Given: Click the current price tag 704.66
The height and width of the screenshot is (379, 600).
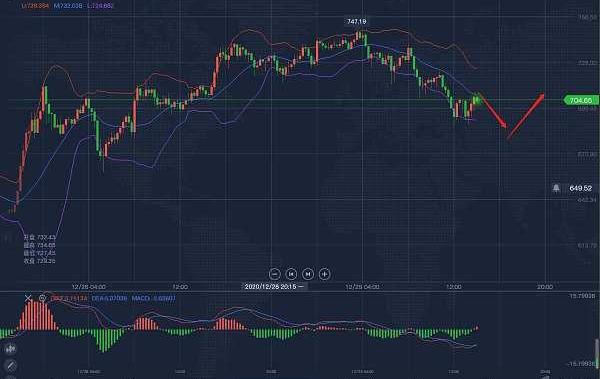Looking at the screenshot, I should coord(580,100).
